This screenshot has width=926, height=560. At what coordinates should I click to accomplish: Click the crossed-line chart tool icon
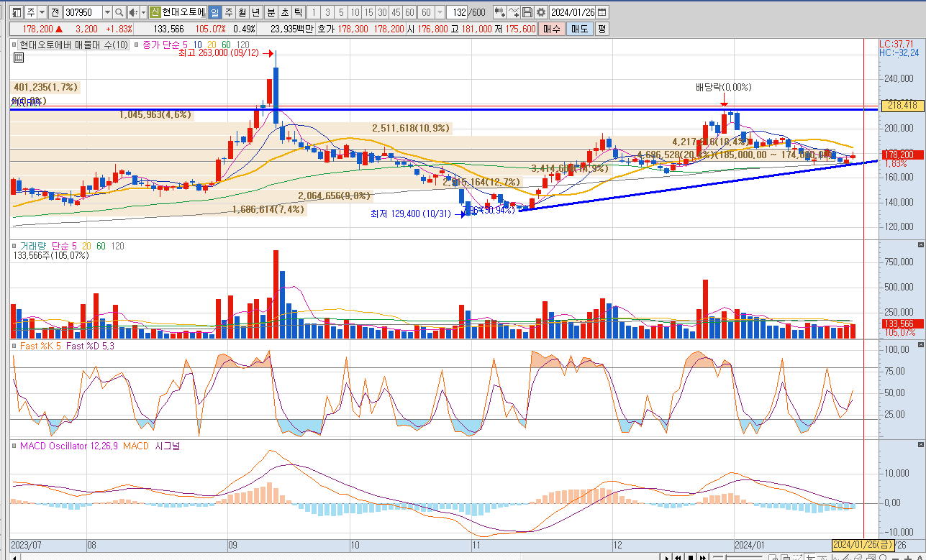(514, 12)
